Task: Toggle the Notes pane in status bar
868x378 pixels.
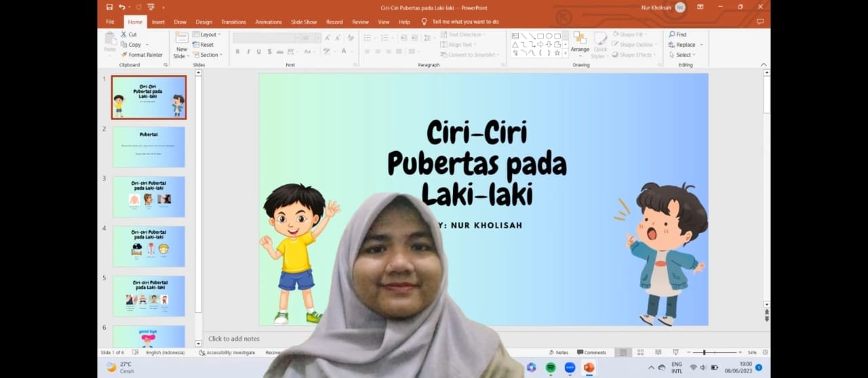Action: tap(558, 352)
